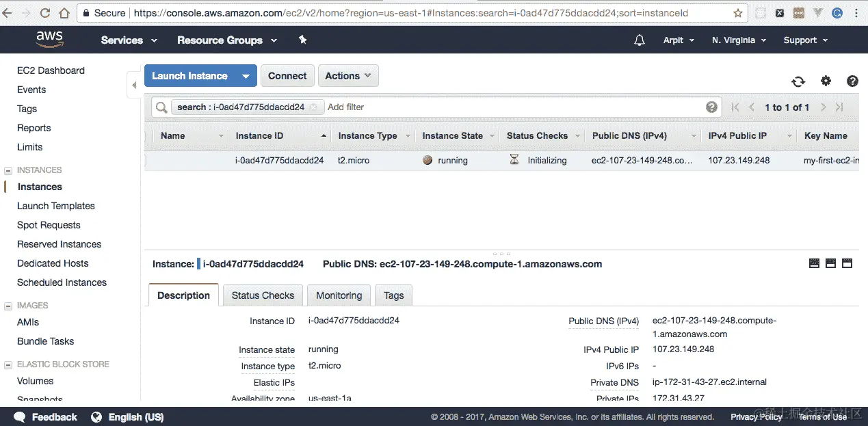Maximize the details pane layout icon
The height and width of the screenshot is (426, 868).
(847, 263)
